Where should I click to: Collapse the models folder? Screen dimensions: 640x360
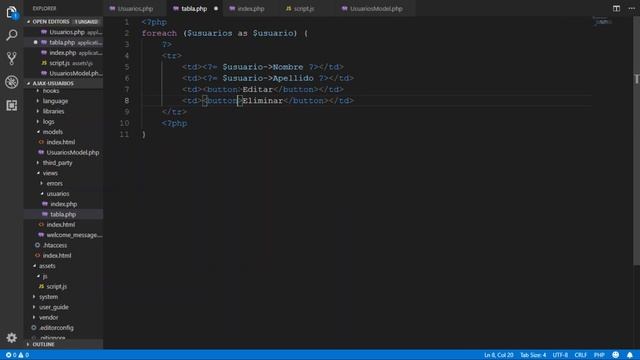tap(63, 131)
